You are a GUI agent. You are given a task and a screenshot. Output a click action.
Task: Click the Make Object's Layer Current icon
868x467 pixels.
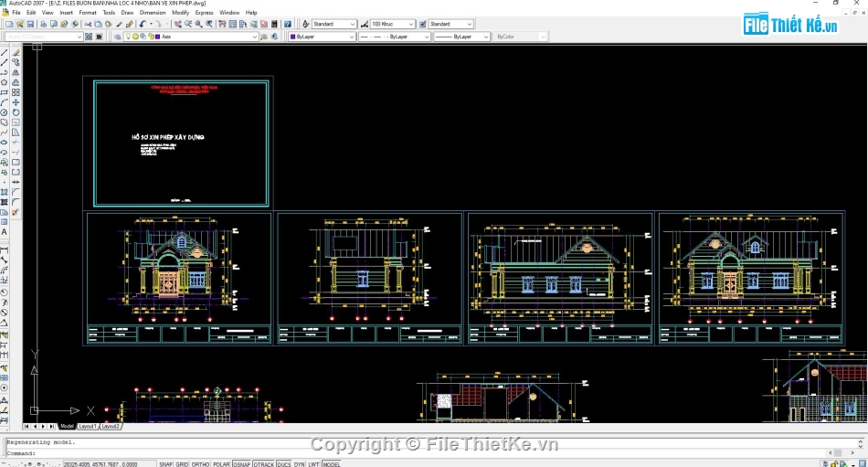point(264,37)
